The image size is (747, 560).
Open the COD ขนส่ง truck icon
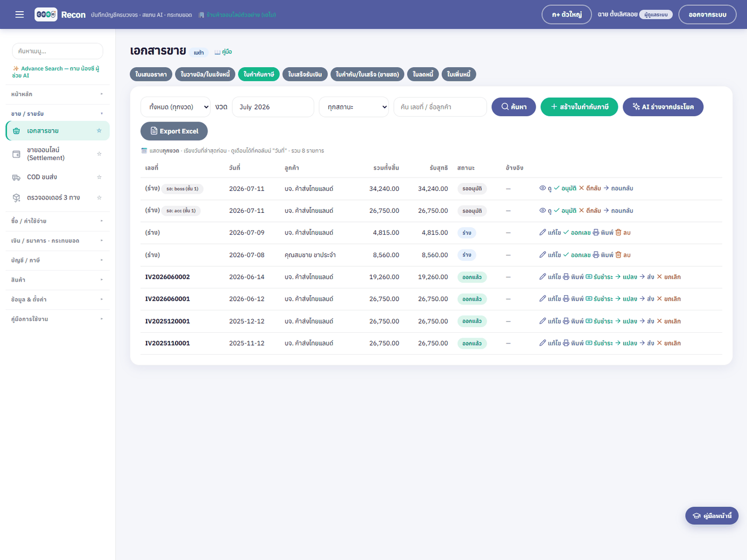(17, 177)
